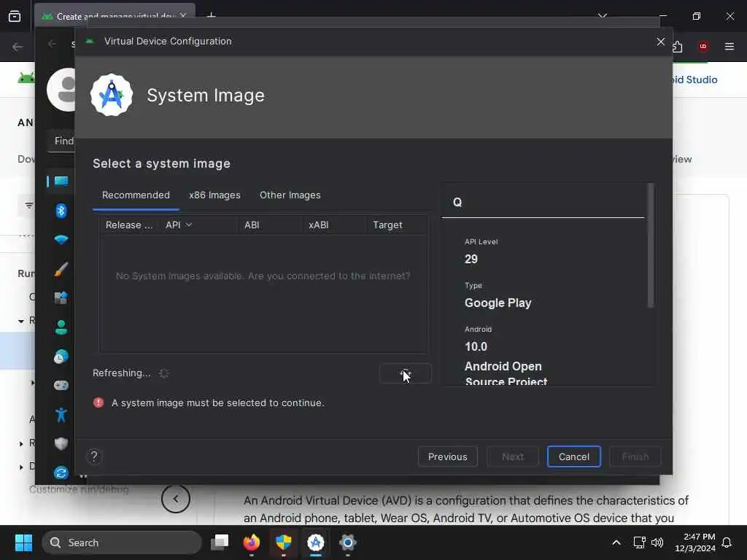Switch to the x86 Images tab

point(215,195)
